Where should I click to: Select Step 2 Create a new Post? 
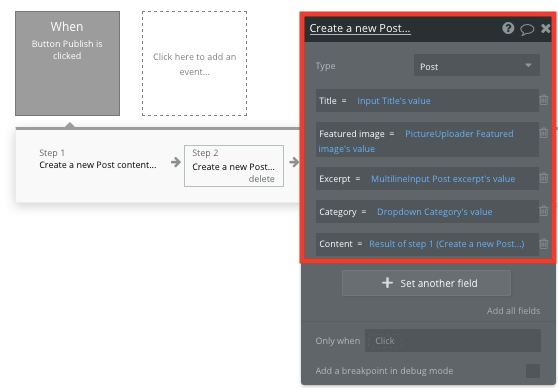234,166
